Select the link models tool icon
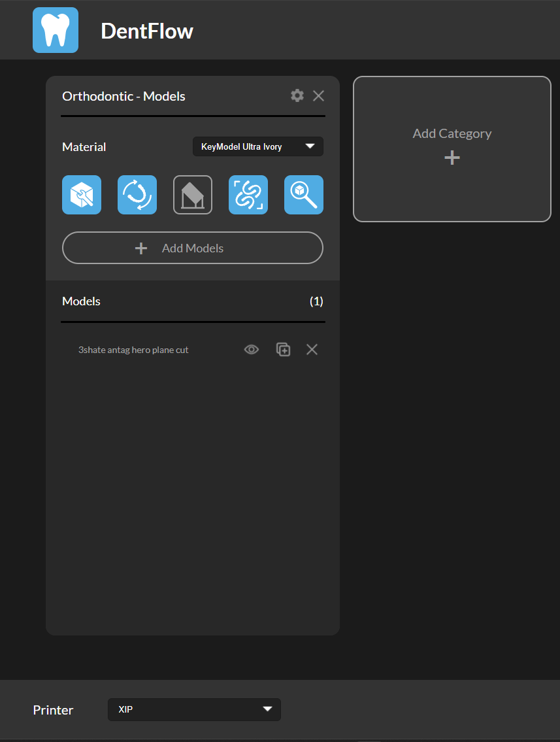Screen dimensions: 560x742 coord(248,194)
